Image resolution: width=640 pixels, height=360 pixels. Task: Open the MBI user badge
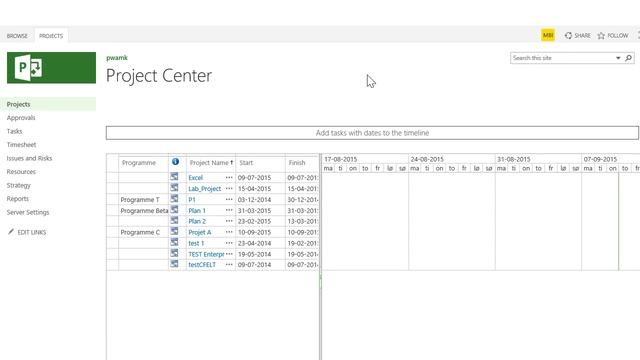click(548, 35)
